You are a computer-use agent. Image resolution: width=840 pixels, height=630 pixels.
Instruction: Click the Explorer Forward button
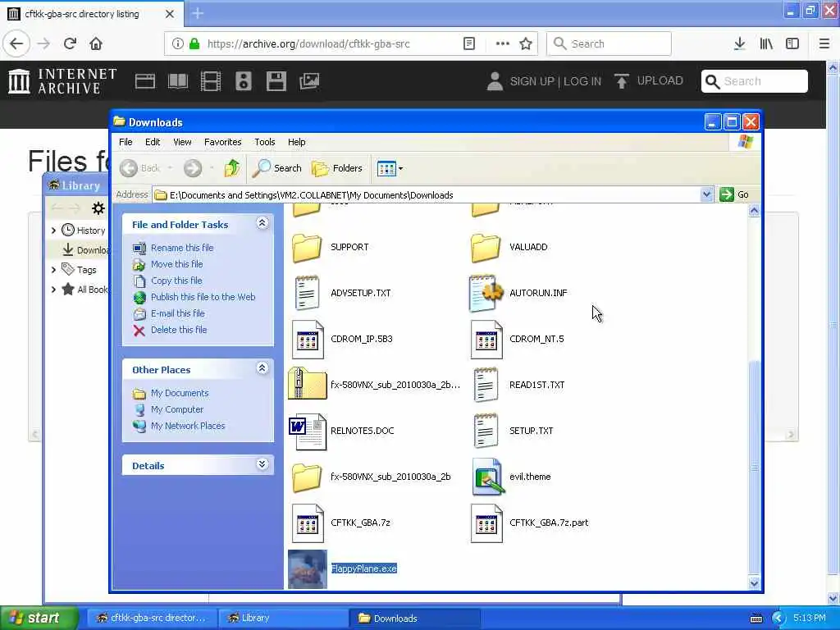[x=193, y=168]
